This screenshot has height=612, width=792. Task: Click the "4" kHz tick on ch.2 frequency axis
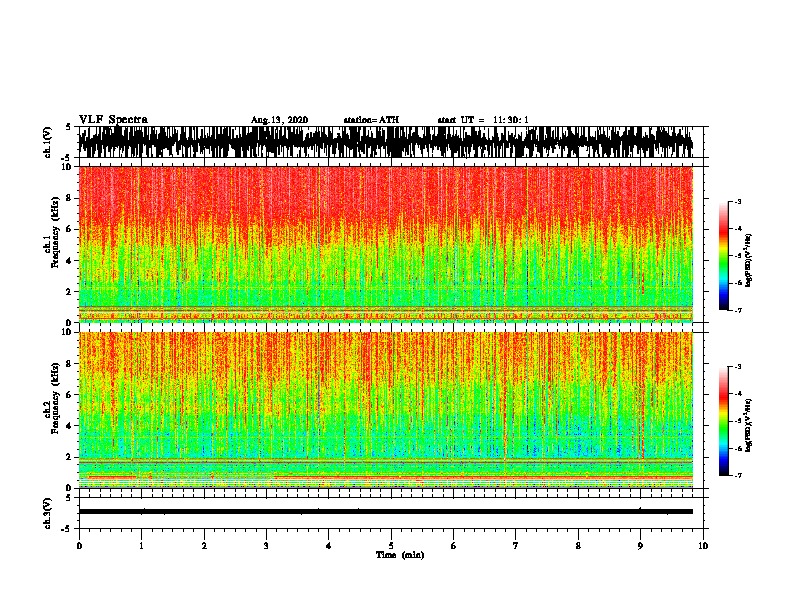(x=70, y=426)
